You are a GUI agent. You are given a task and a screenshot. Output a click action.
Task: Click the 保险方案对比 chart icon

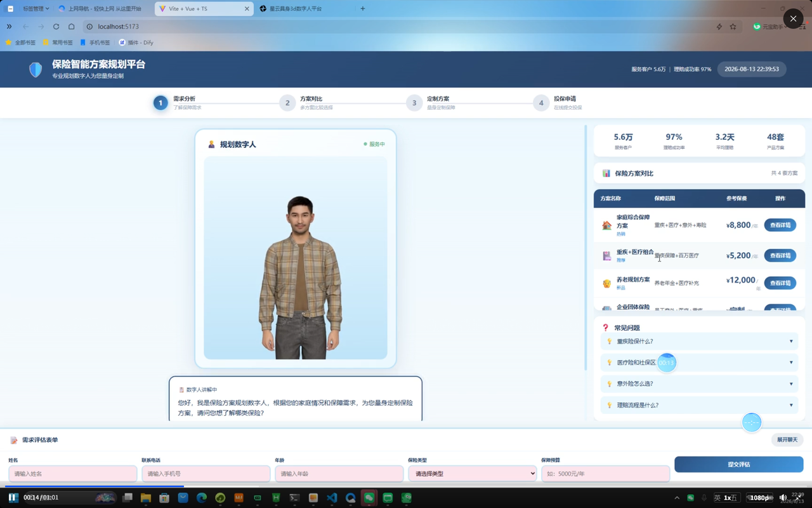pos(606,173)
